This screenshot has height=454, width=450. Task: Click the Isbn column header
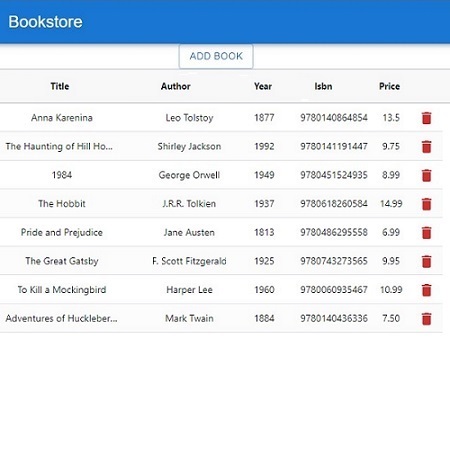pyautogui.click(x=323, y=86)
